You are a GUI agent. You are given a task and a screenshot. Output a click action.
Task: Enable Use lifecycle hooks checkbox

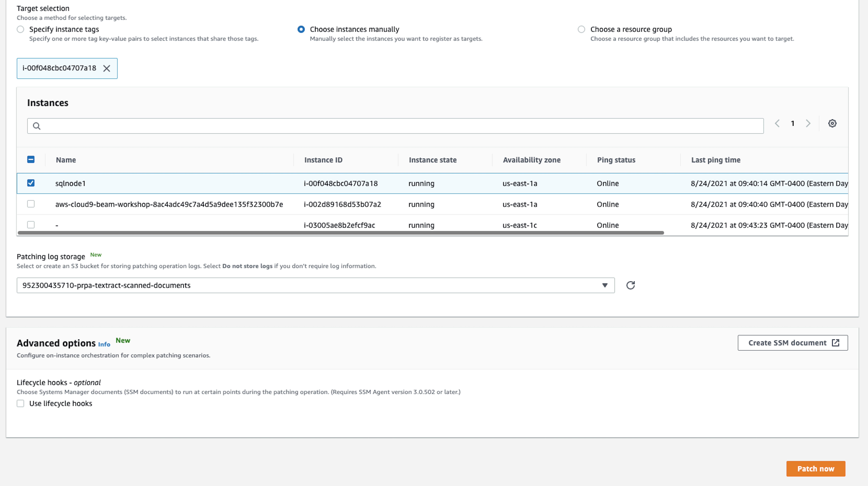click(x=21, y=403)
